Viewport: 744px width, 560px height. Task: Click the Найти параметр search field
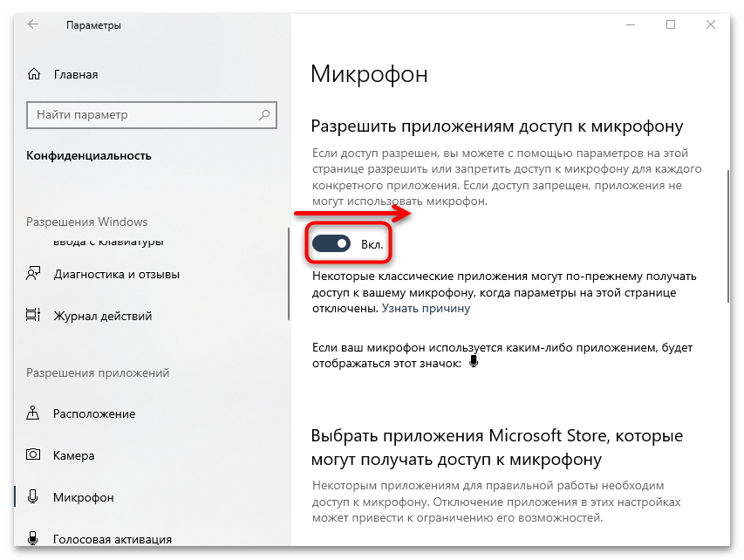[144, 115]
